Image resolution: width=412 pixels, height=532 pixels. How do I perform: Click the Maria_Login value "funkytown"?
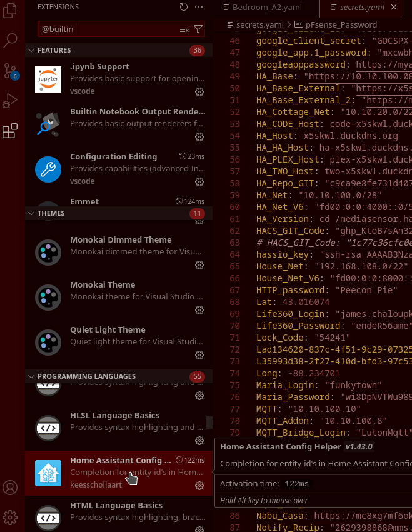[353, 385]
